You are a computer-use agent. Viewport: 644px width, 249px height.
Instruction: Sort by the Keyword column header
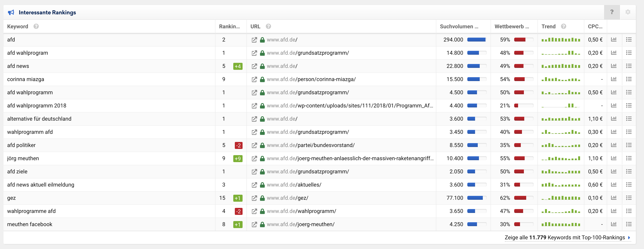(17, 26)
